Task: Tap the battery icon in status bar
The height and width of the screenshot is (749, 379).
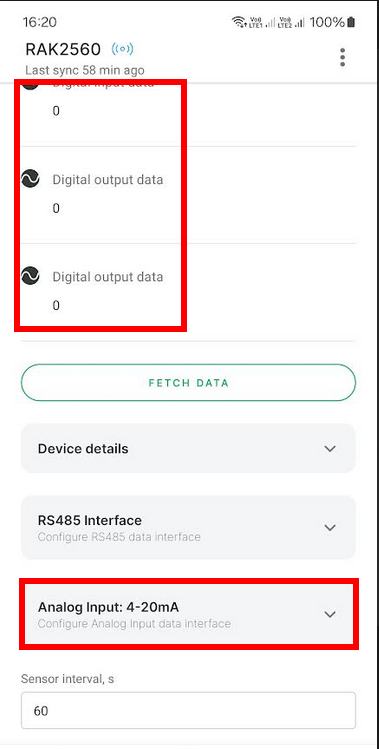Action: pyautogui.click(x=351, y=22)
